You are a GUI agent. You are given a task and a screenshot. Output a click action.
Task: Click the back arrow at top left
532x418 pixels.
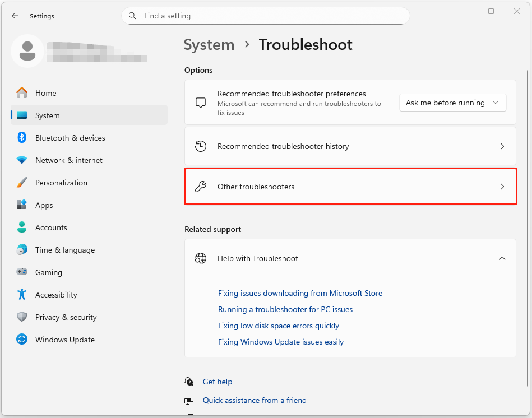15,16
